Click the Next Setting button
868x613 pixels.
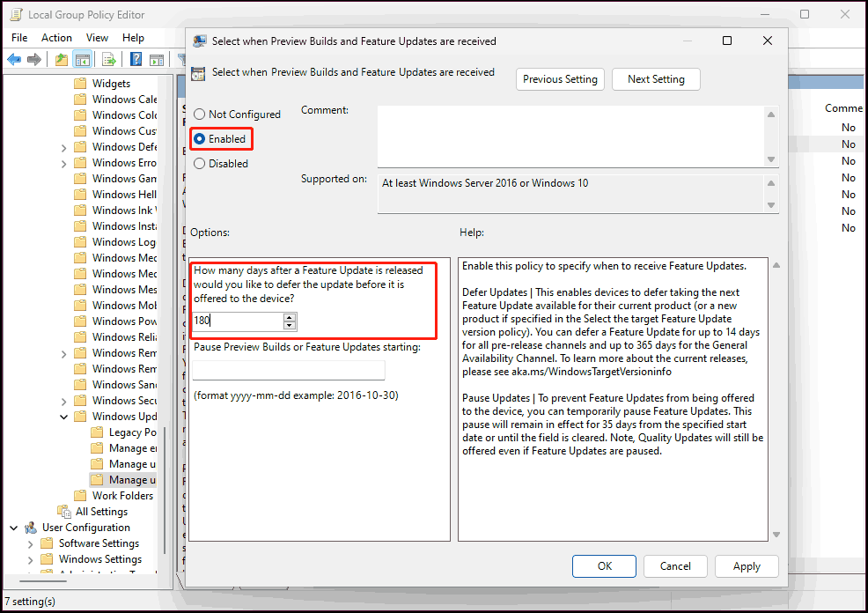pos(656,79)
